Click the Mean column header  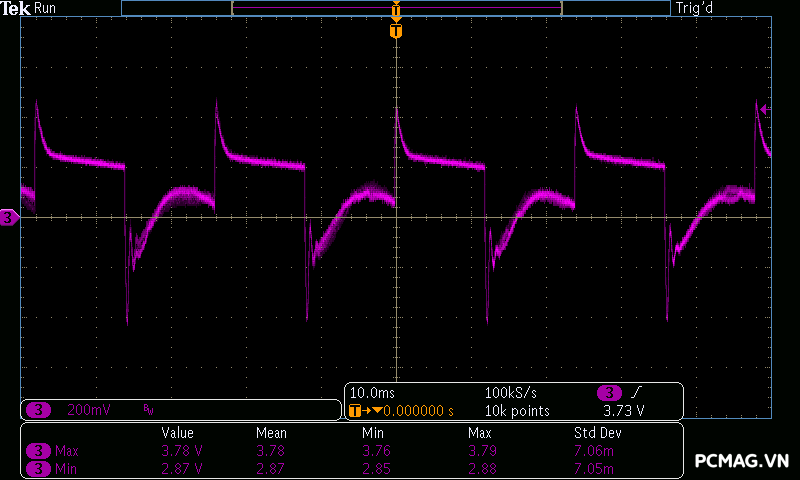coord(270,433)
